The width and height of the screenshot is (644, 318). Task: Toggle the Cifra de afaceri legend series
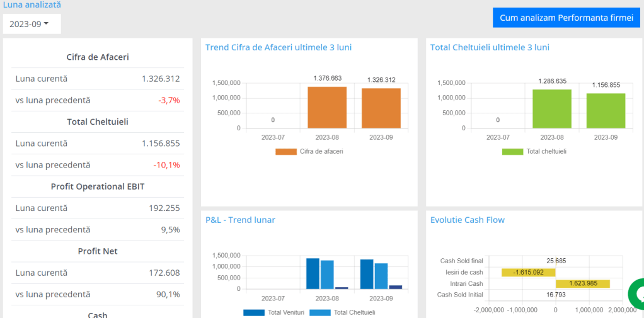(x=309, y=152)
